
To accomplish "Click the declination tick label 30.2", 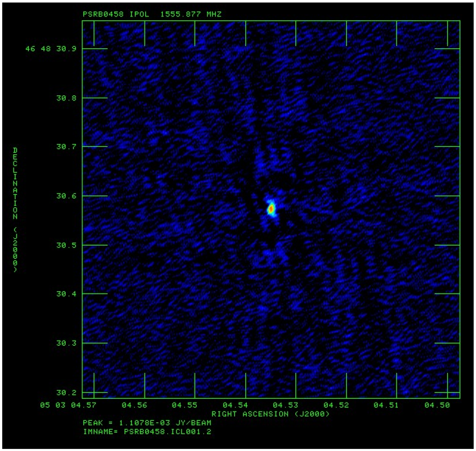I will (x=66, y=393).
